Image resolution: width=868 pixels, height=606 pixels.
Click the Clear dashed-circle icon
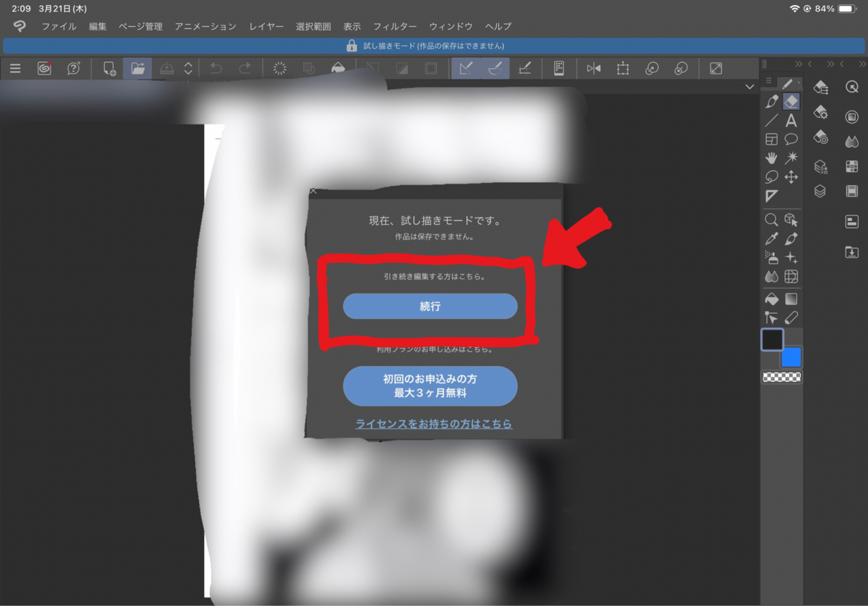point(280,69)
